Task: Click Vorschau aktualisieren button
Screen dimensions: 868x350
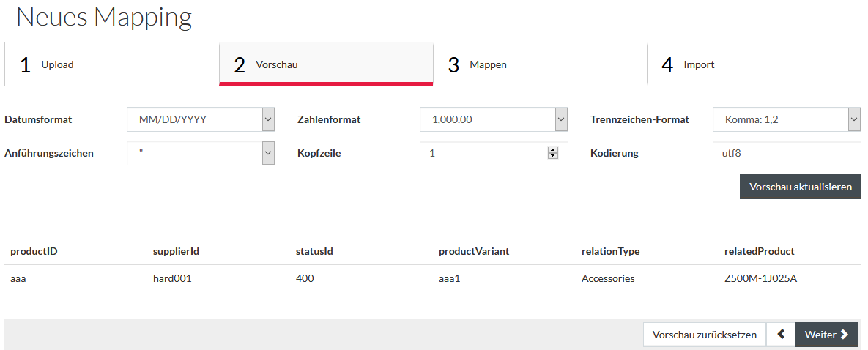Action: click(801, 187)
